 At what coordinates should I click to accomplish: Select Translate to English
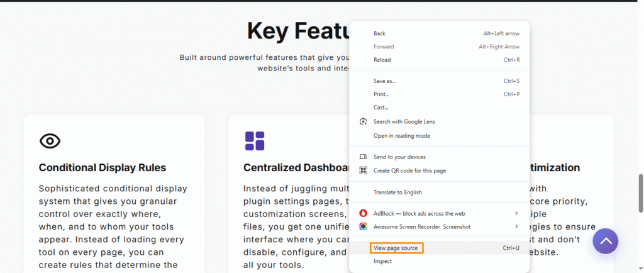tap(440, 192)
